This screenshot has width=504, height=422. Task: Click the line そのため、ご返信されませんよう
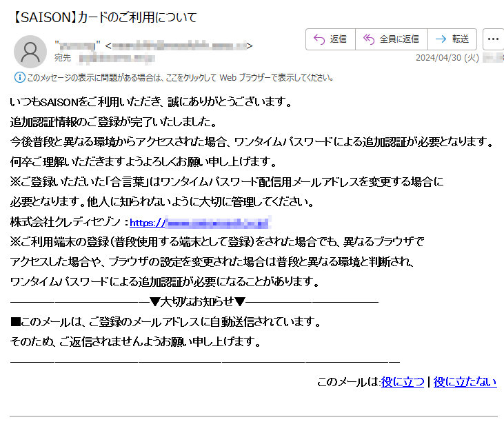coord(136,341)
